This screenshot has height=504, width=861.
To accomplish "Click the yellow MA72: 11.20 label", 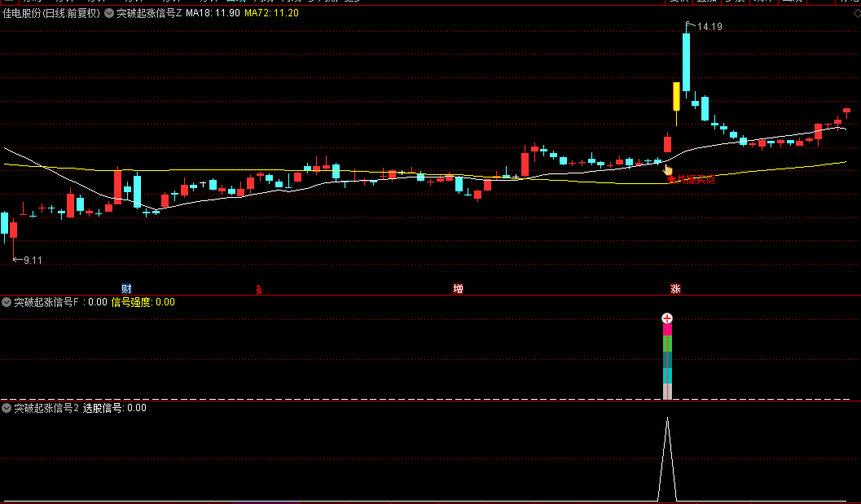I will (272, 13).
